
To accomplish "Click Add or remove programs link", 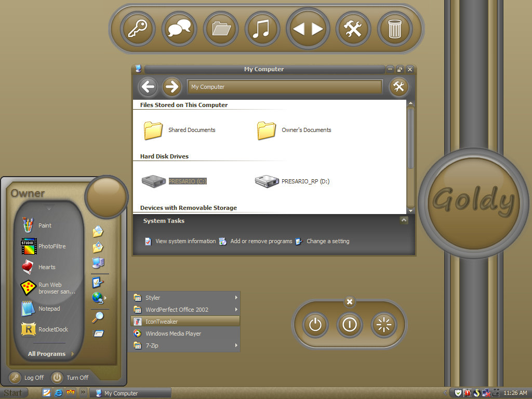I will [261, 241].
